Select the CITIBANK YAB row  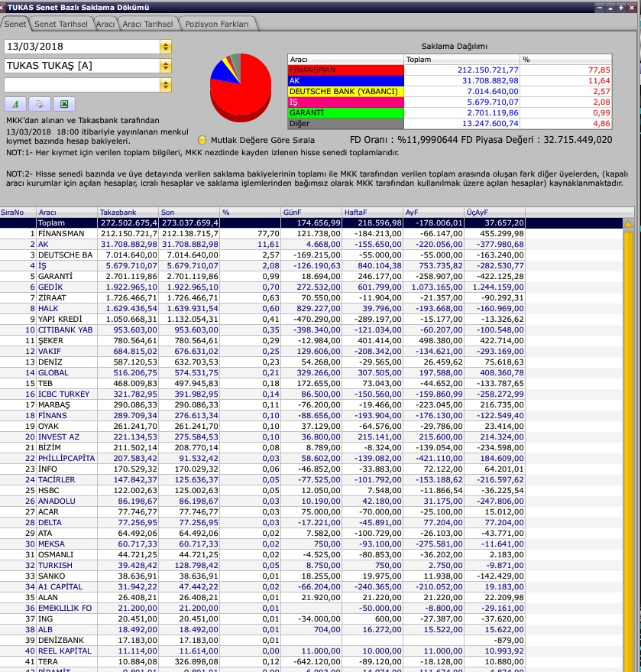pos(311,330)
